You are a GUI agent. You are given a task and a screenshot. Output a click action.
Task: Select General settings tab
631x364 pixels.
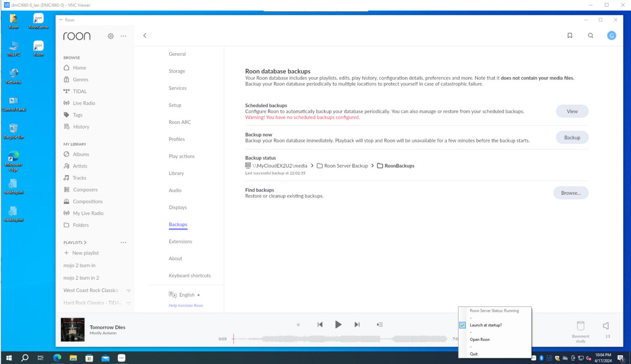[177, 54]
